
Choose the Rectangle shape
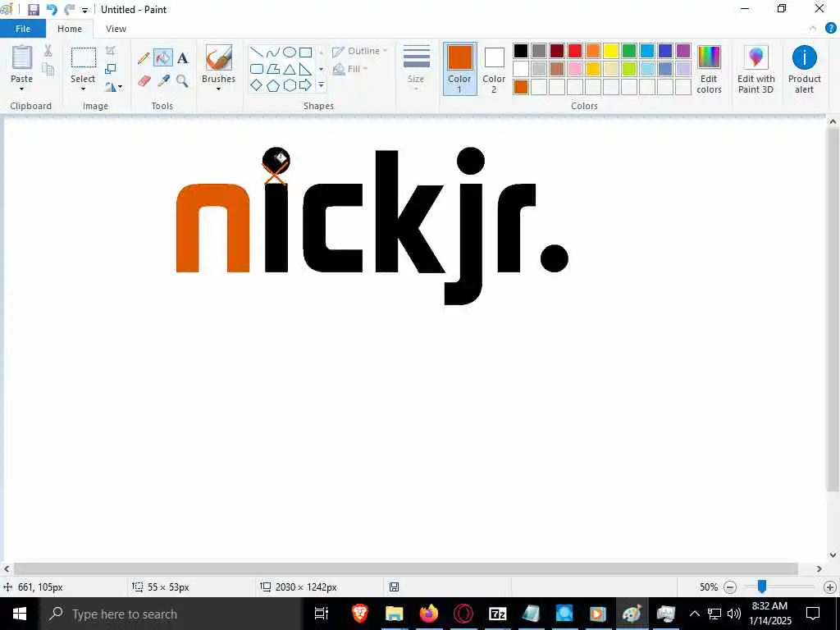[x=305, y=52]
